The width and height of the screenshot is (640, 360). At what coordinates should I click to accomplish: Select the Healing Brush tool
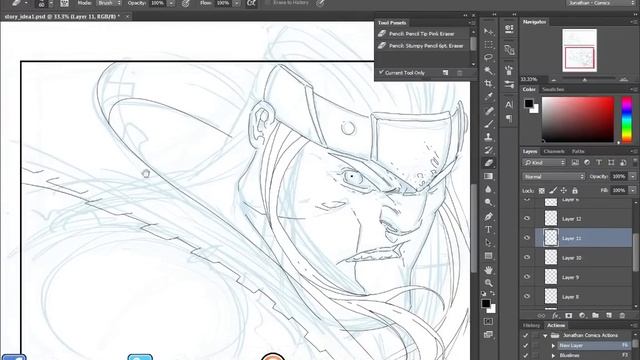(x=488, y=111)
